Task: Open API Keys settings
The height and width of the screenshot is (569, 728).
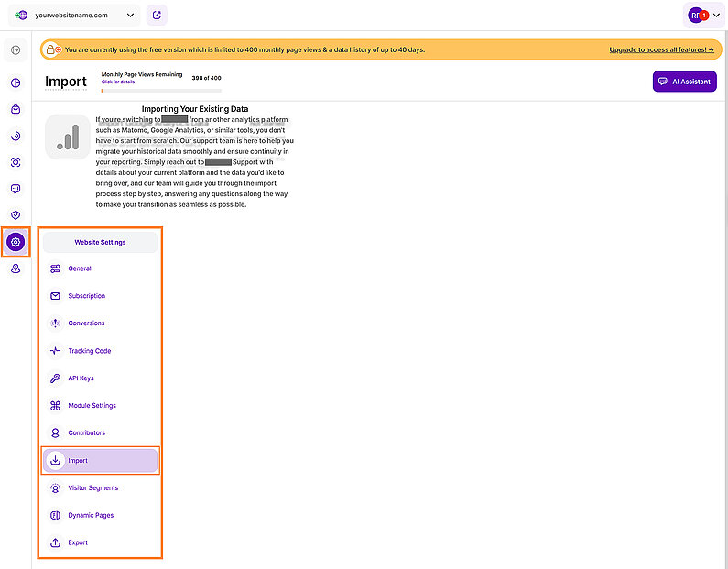Action: 81,378
